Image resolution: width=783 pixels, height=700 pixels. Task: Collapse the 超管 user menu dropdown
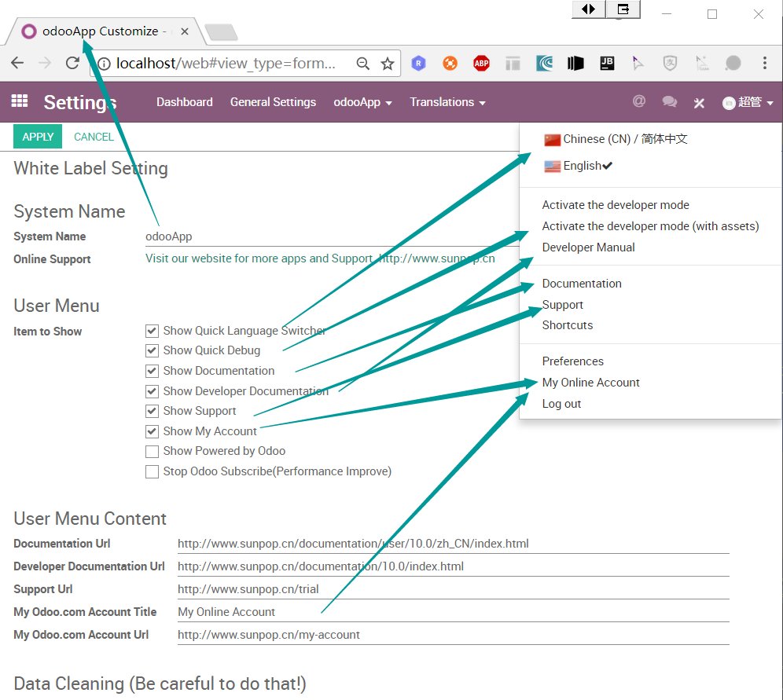point(748,102)
